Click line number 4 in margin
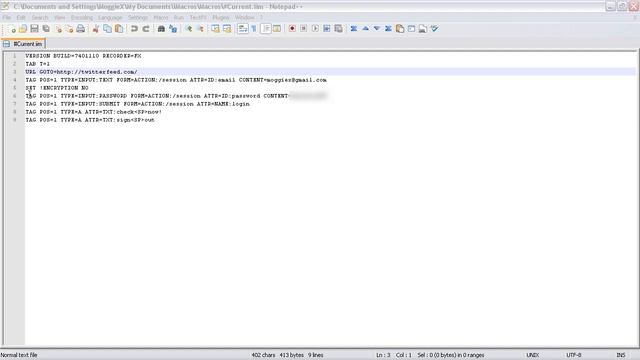 (x=15, y=80)
